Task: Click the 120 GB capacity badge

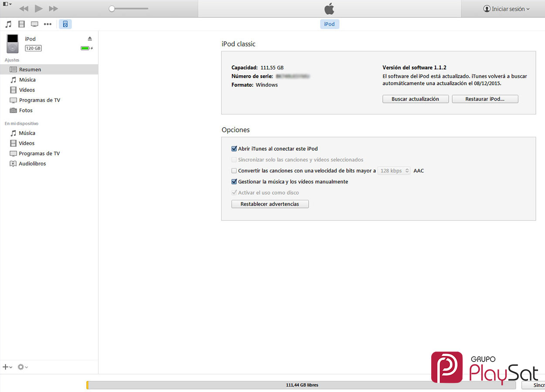Action: tap(33, 48)
